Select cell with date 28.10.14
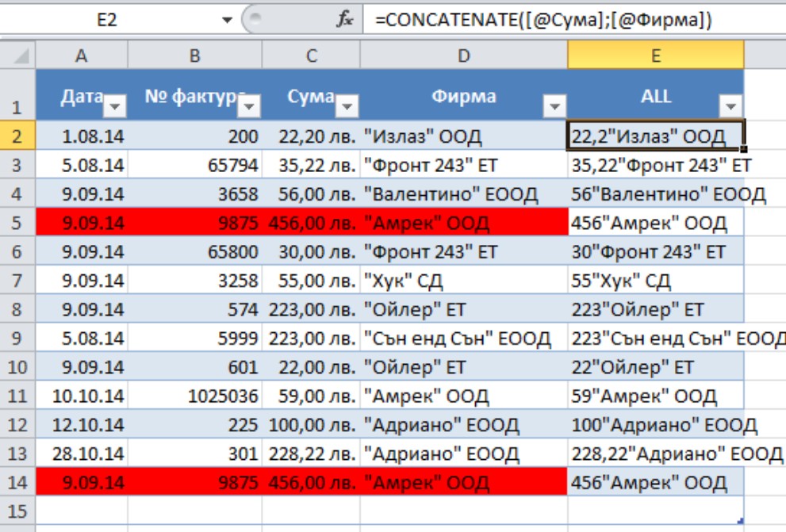This screenshot has height=532, width=786. (x=82, y=454)
